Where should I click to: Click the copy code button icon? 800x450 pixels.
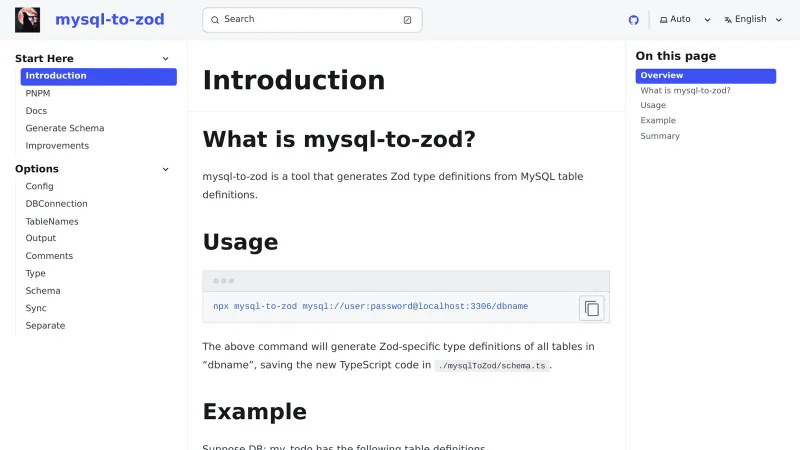592,308
